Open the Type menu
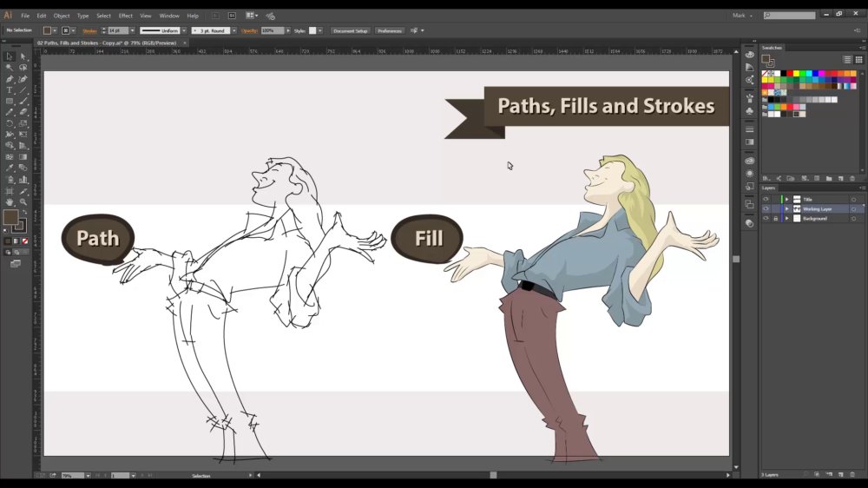 pyautogui.click(x=83, y=16)
